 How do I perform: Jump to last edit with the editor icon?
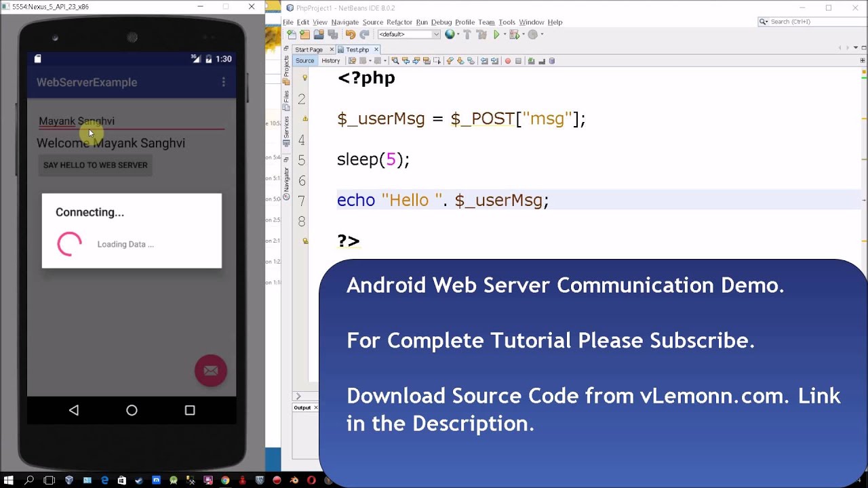coord(351,60)
